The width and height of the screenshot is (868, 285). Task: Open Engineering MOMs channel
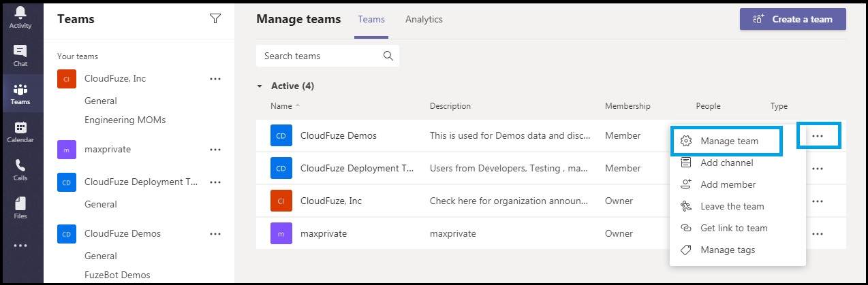(125, 120)
